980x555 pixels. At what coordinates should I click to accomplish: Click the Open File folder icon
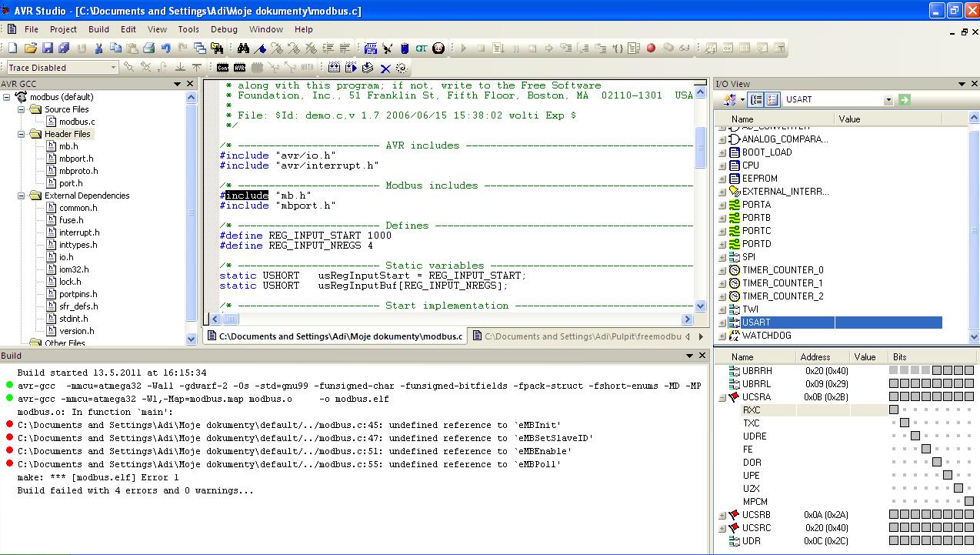(30, 48)
